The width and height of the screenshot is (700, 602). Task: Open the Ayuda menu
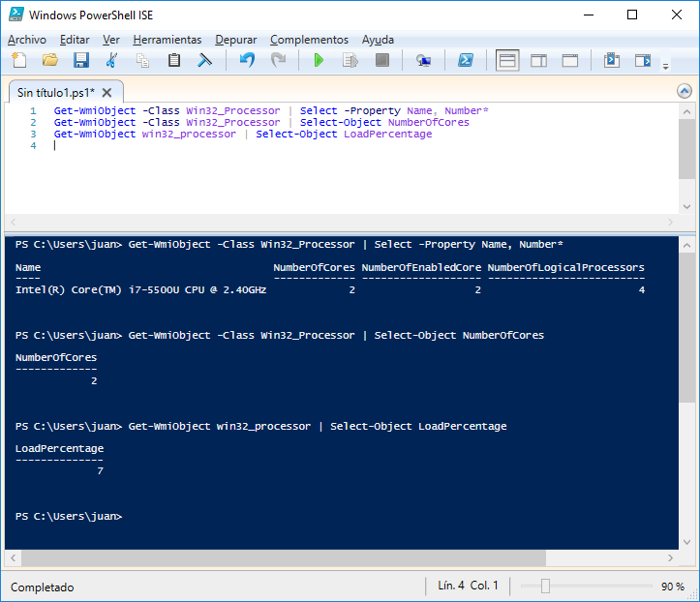click(x=378, y=40)
